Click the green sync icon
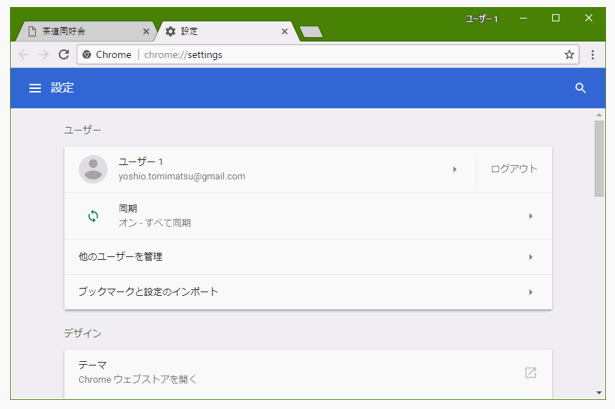 [93, 216]
